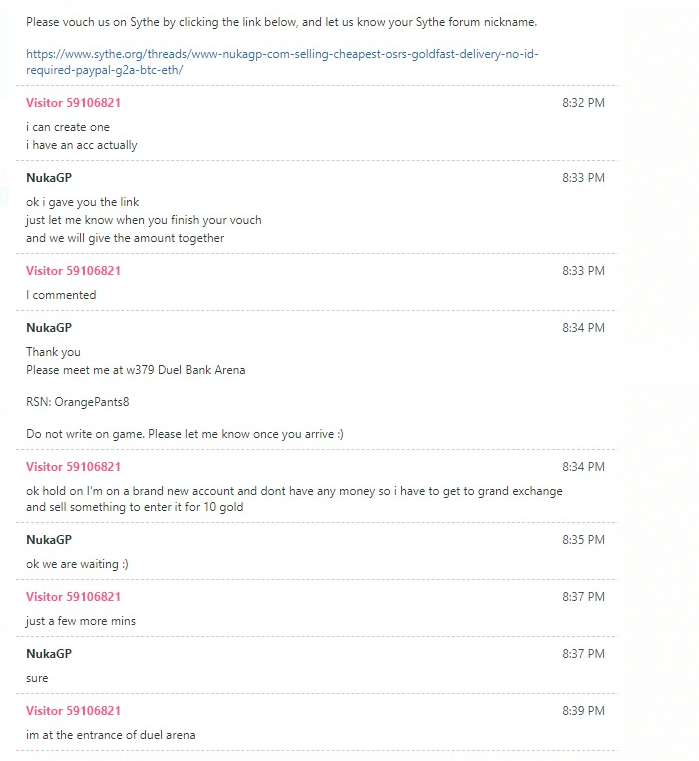Select the message 'i can create one'
This screenshot has width=699, height=761.
click(68, 127)
